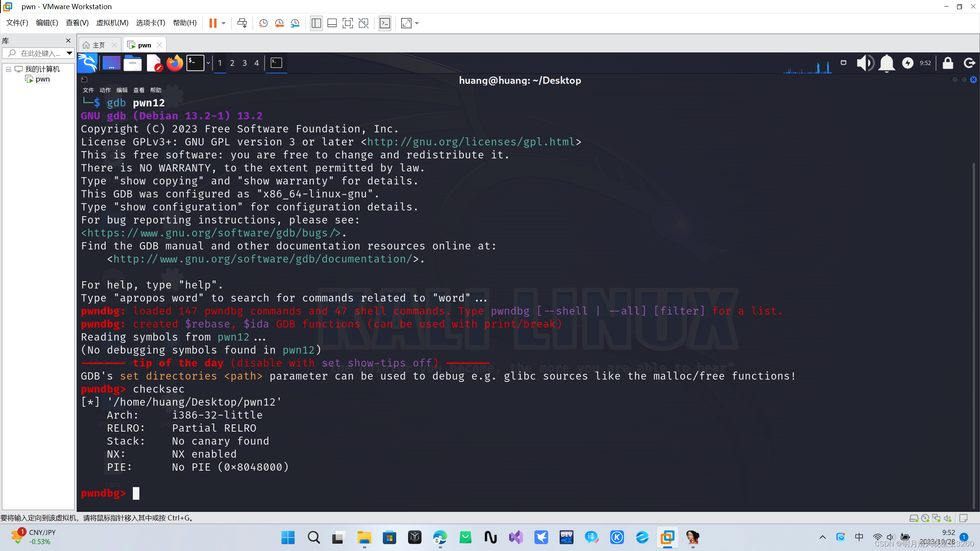Screen dimensions: 980x551
Task: Open the snapshot manager icon
Action: pyautogui.click(x=295, y=23)
